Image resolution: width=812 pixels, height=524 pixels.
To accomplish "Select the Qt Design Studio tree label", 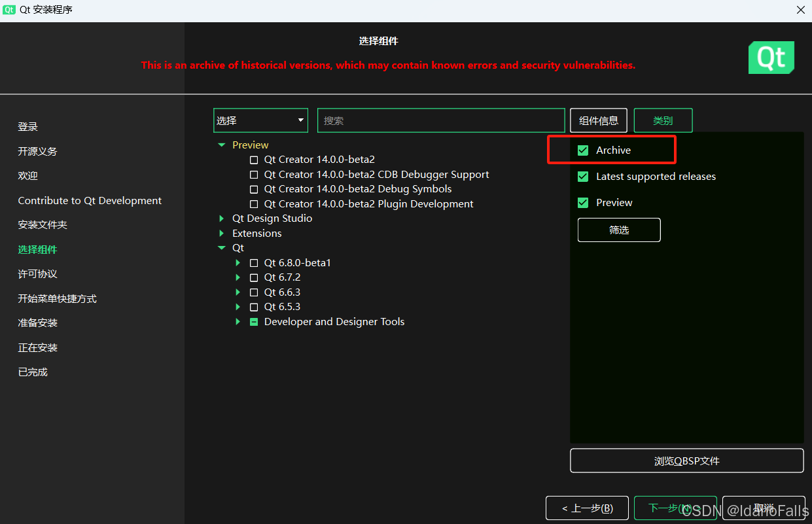I will tap(272, 218).
